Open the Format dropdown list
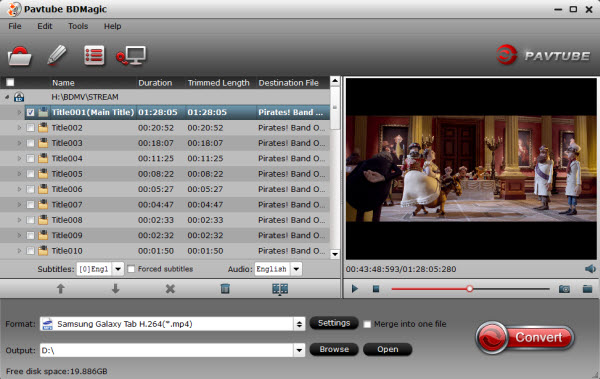 click(x=299, y=324)
